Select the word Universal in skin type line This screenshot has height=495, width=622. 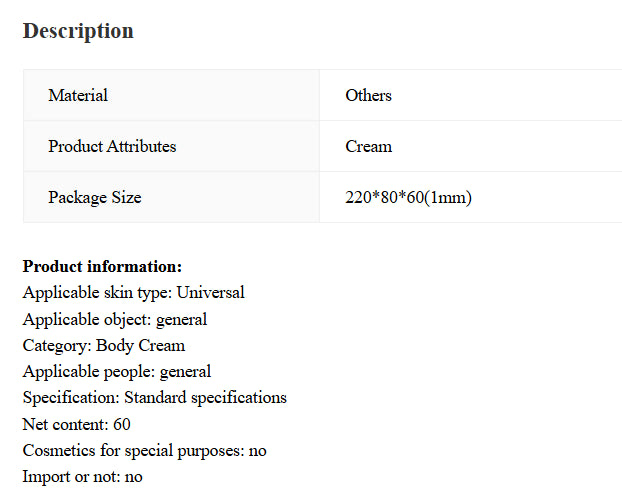coord(210,293)
